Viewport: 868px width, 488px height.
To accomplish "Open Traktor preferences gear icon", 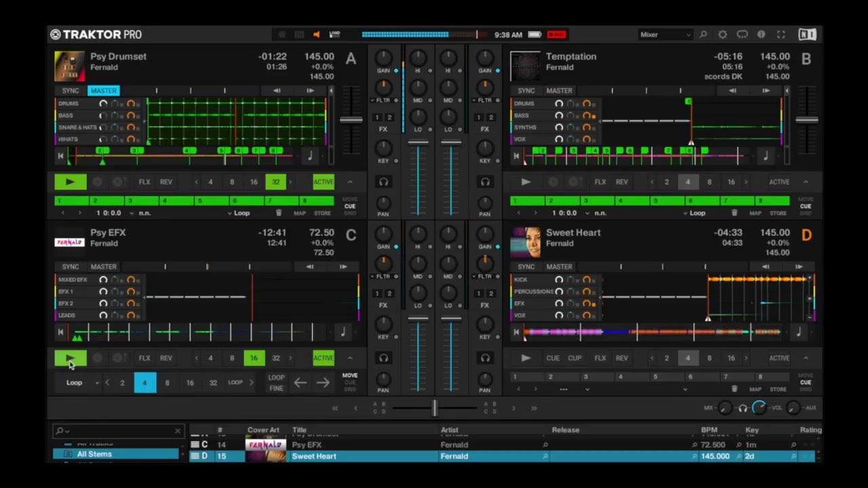I will (x=723, y=35).
